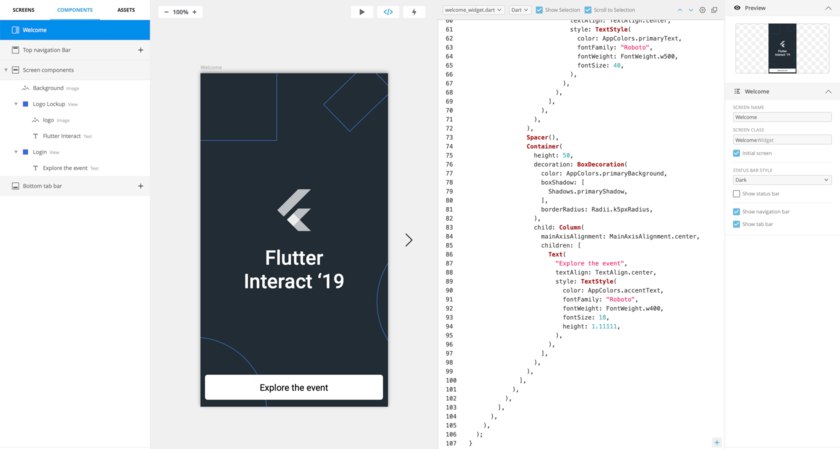Open the welcome_widget.dart file dropdown
Screen dimensions: 840x449
point(473,10)
